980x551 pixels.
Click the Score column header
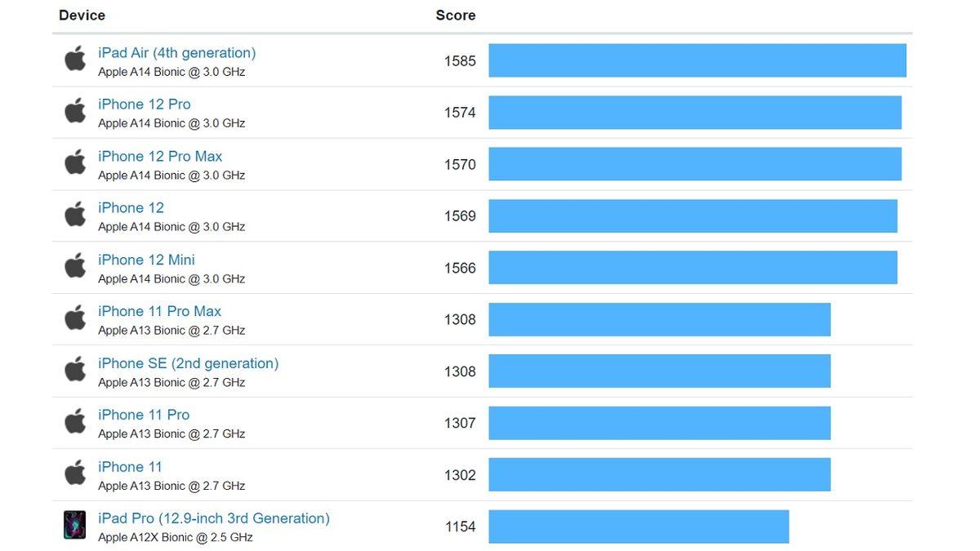pyautogui.click(x=455, y=14)
